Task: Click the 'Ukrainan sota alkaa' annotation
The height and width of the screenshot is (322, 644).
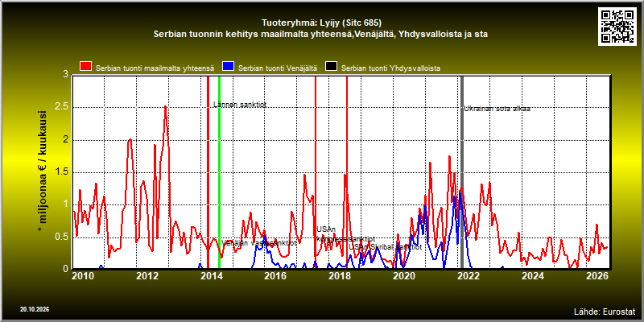Action: coord(497,109)
